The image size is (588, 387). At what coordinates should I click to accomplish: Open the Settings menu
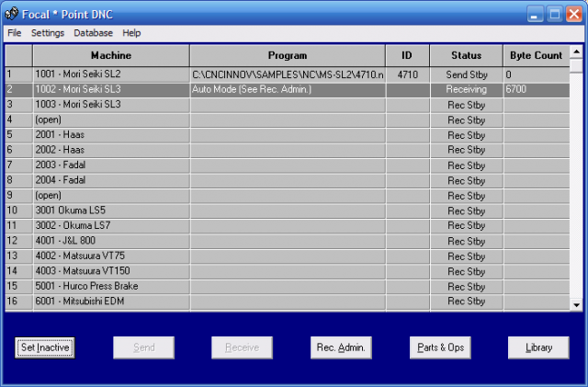(48, 33)
